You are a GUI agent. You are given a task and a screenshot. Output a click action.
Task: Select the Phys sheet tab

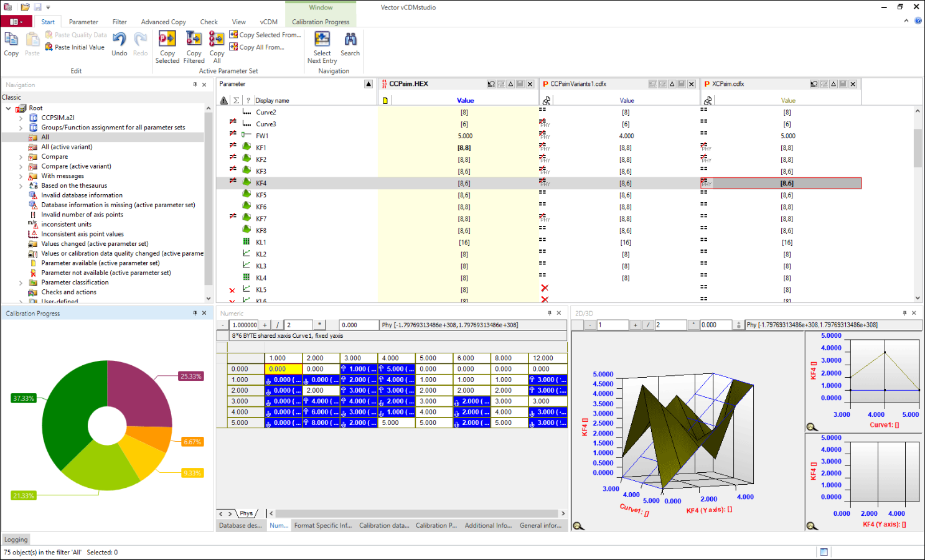pos(247,513)
